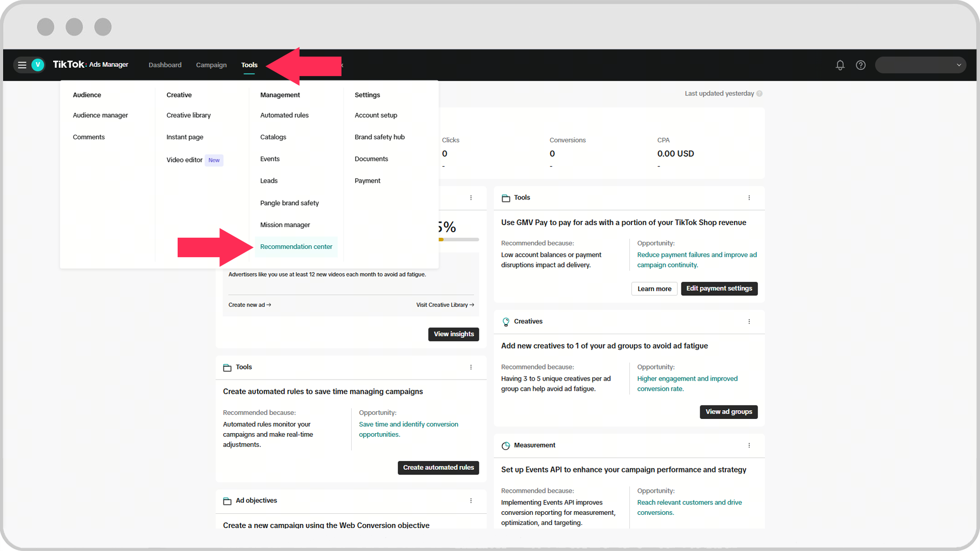Select Recommendation center under Management
Viewport: 980px width, 551px height.
(296, 246)
